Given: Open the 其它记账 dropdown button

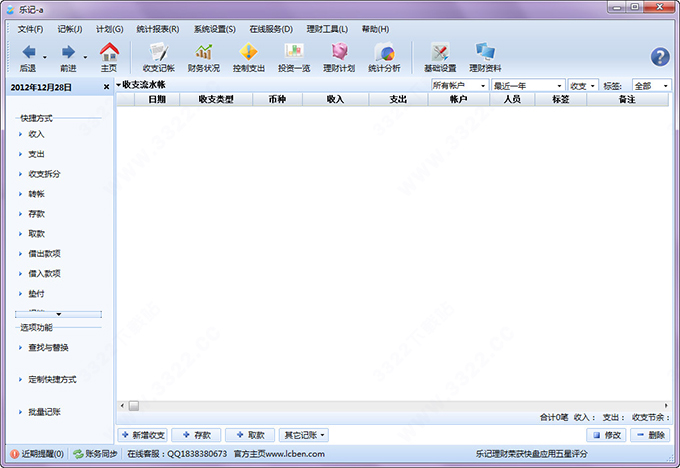Looking at the screenshot, I should coord(304,435).
